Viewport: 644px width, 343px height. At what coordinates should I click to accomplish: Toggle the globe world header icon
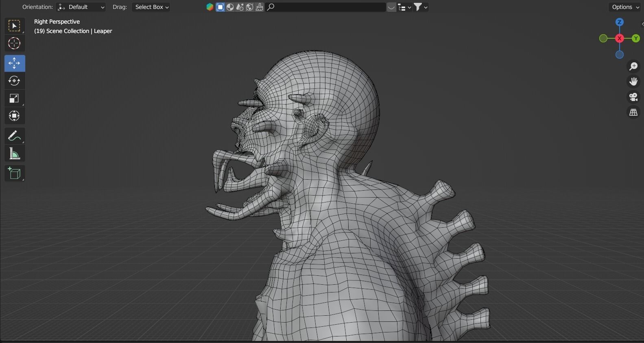pos(250,7)
